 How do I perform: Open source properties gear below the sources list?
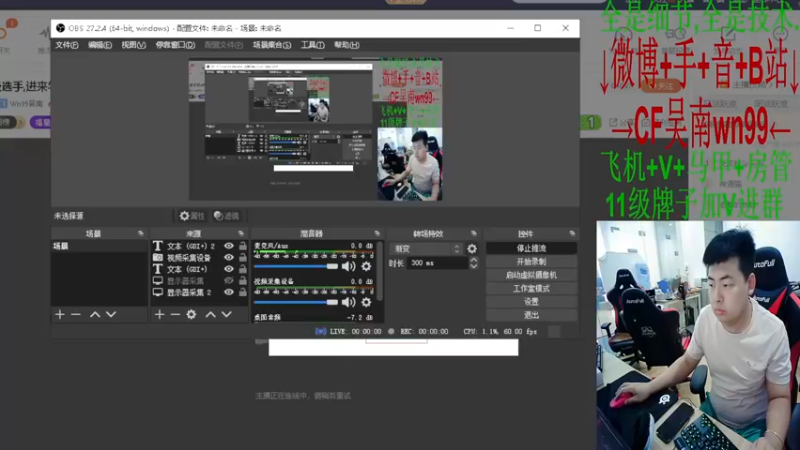pyautogui.click(x=191, y=314)
